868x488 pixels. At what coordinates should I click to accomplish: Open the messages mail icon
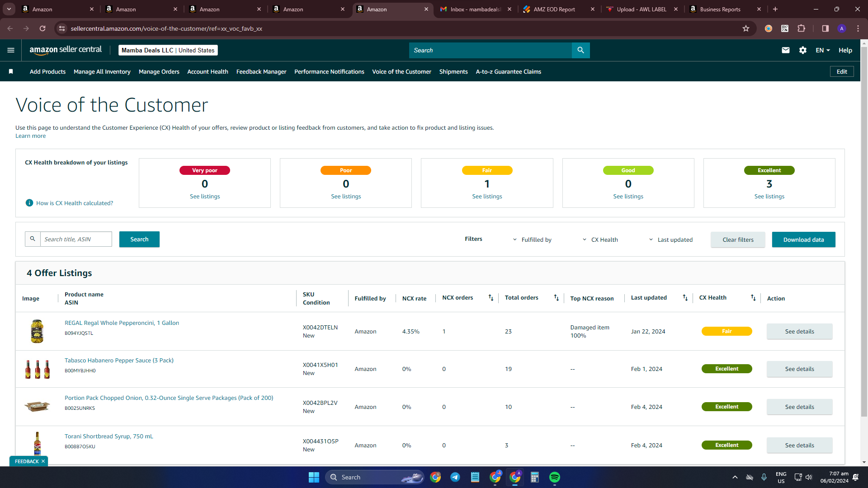click(x=786, y=50)
